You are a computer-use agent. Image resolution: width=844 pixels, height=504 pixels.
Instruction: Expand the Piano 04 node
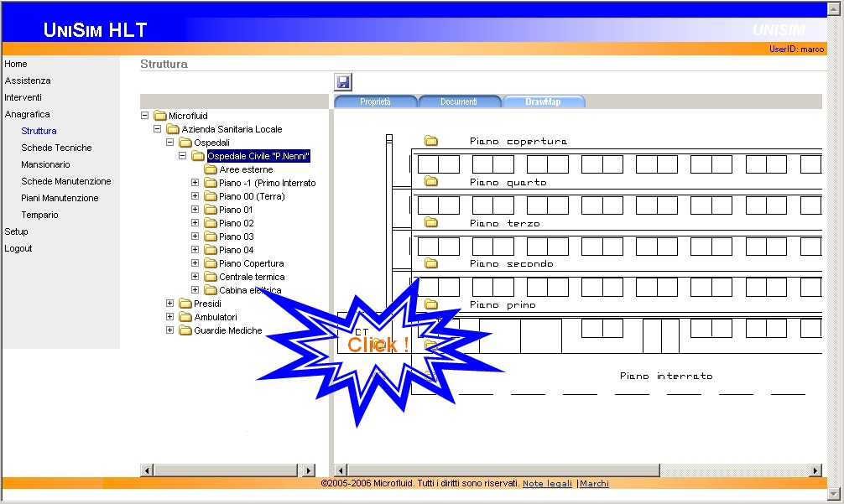pos(195,250)
